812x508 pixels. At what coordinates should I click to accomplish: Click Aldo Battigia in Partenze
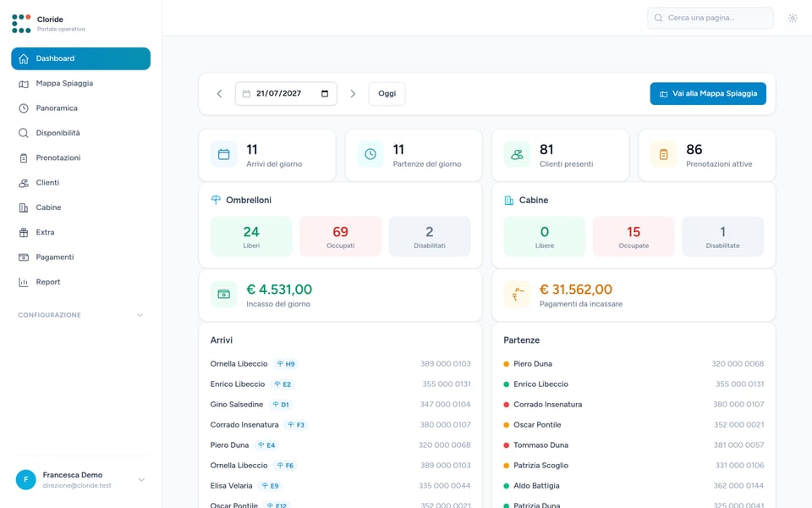click(x=536, y=486)
